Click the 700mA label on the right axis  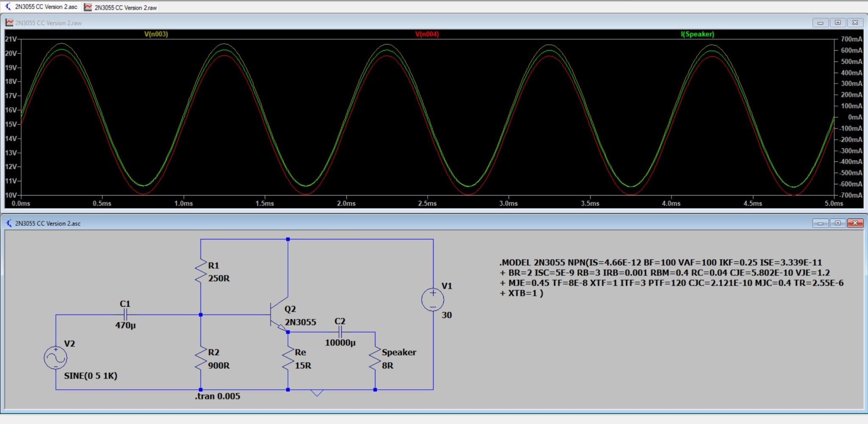point(851,39)
